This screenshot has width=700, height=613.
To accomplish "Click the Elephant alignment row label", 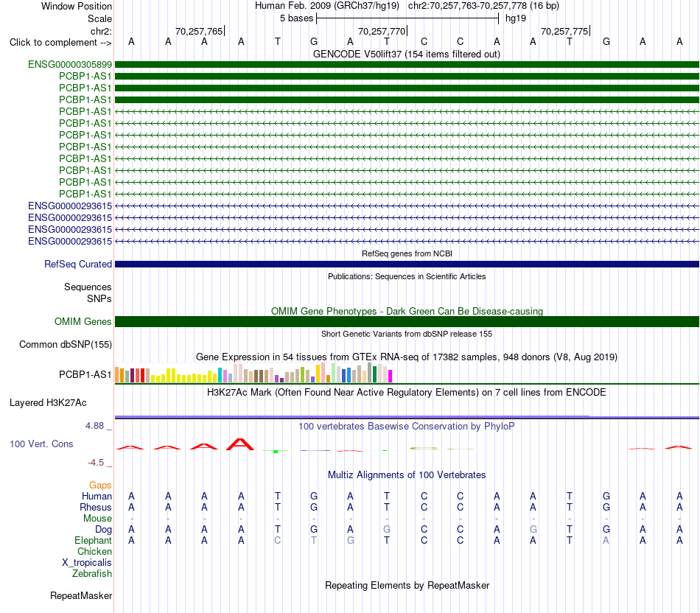I will click(x=93, y=541).
